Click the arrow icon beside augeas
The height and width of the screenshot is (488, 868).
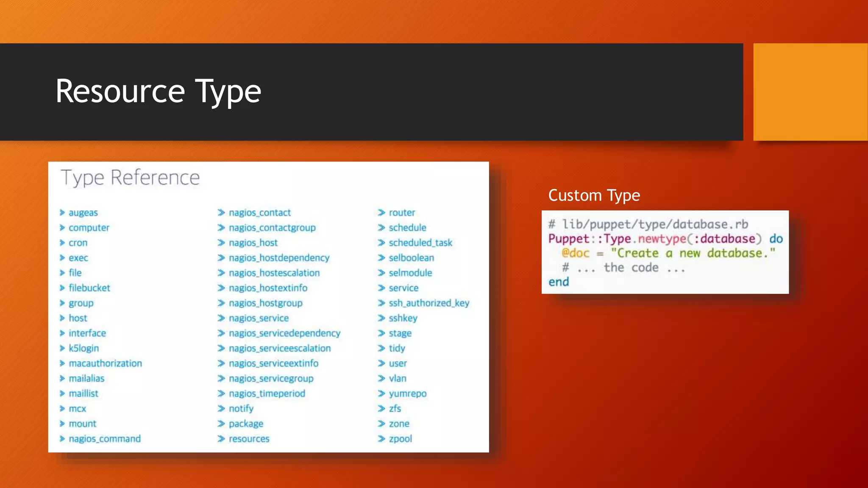tap(62, 213)
